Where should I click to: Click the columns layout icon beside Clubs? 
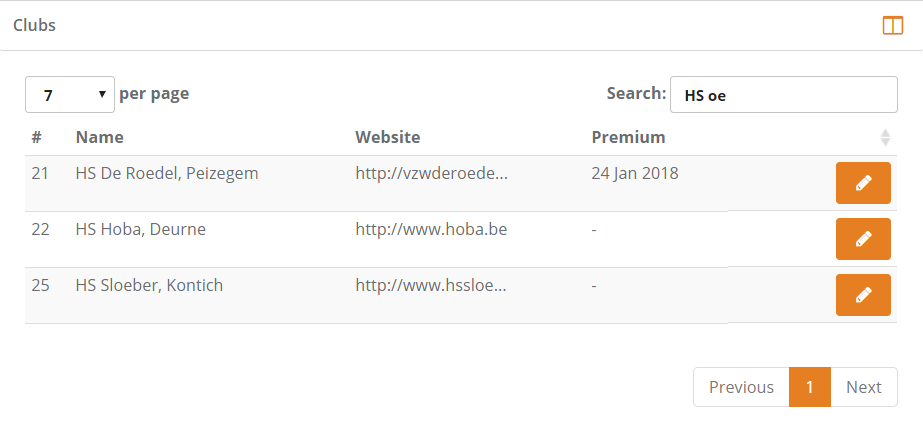(892, 26)
